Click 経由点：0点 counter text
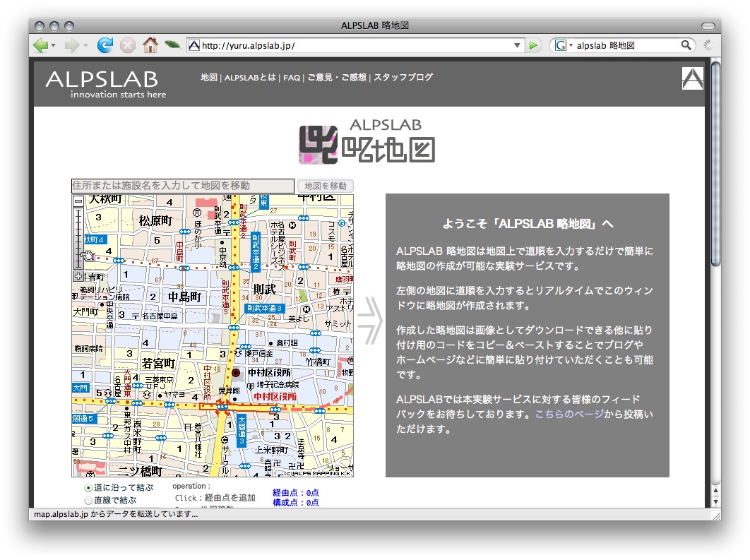Image resolution: width=750 pixels, height=560 pixels. 296,493
